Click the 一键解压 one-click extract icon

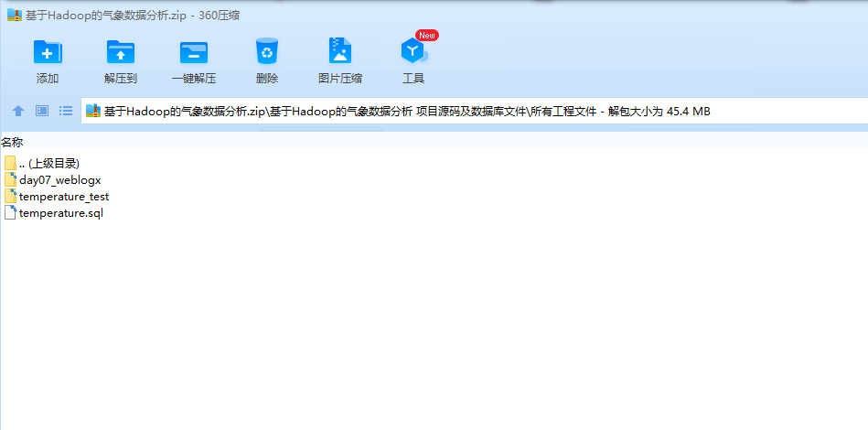194,52
